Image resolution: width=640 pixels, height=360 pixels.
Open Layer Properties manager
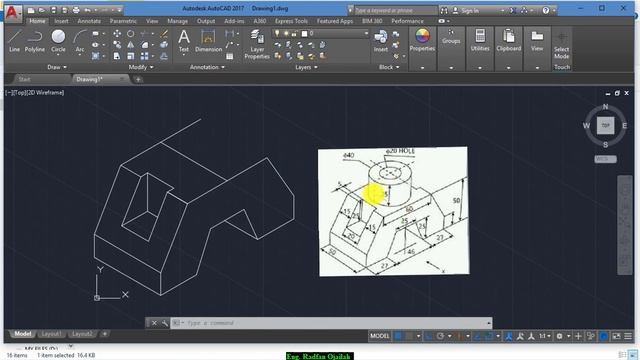257,44
